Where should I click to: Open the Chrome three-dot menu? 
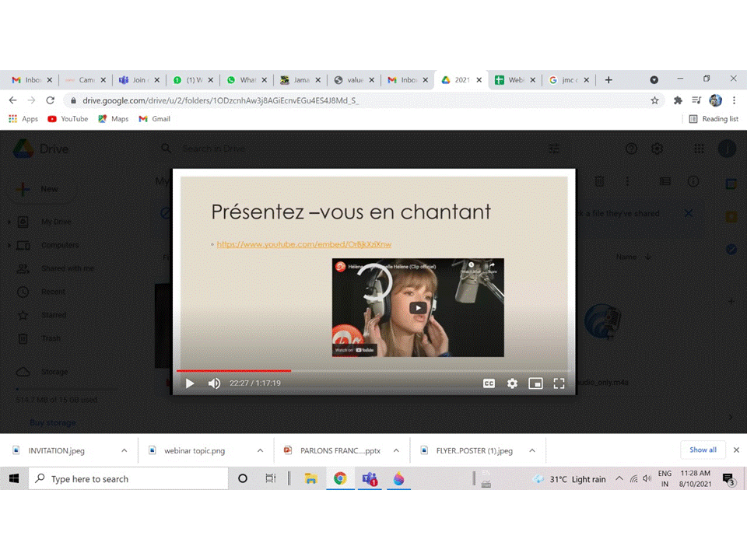[734, 100]
